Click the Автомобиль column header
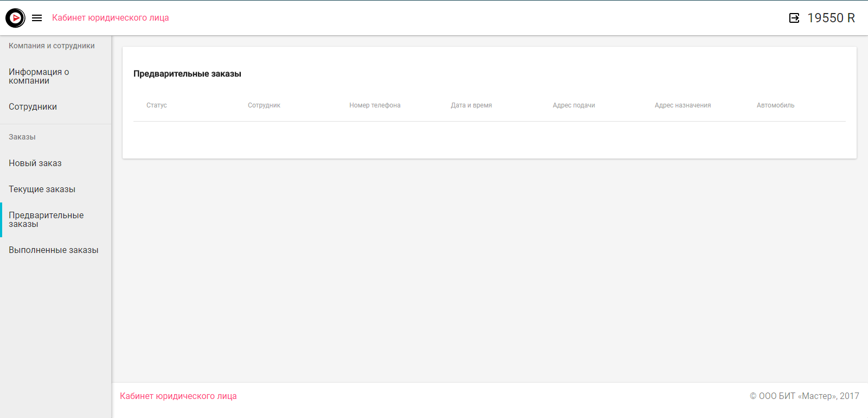Screen dimensions: 868x418 click(x=775, y=105)
